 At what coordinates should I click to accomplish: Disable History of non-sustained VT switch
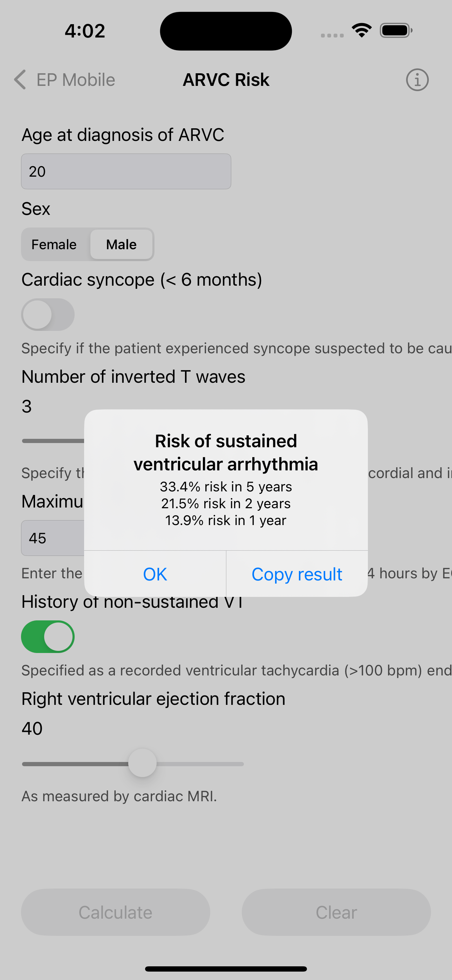48,637
